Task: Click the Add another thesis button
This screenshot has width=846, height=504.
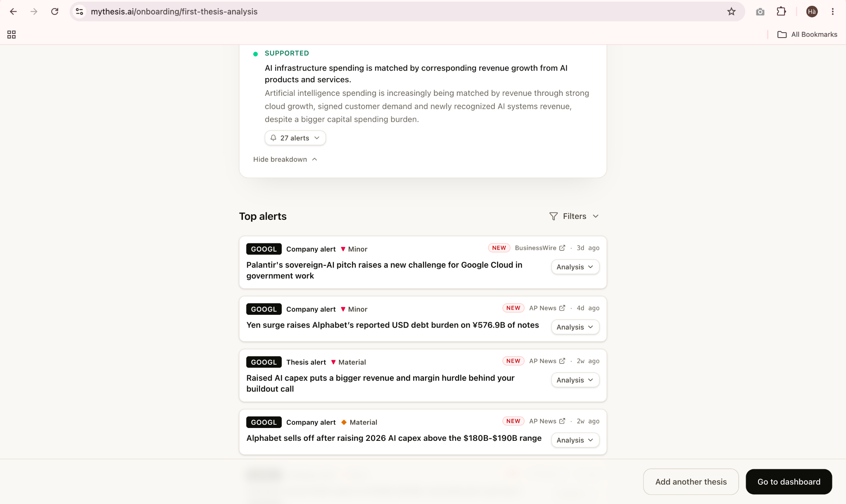Action: click(x=691, y=482)
